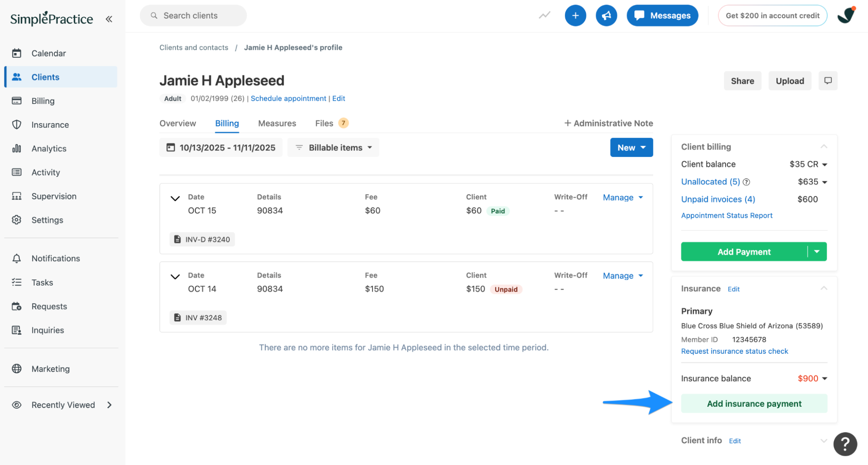
Task: Open Unallocated $635 dropdown arrow
Action: [825, 182]
